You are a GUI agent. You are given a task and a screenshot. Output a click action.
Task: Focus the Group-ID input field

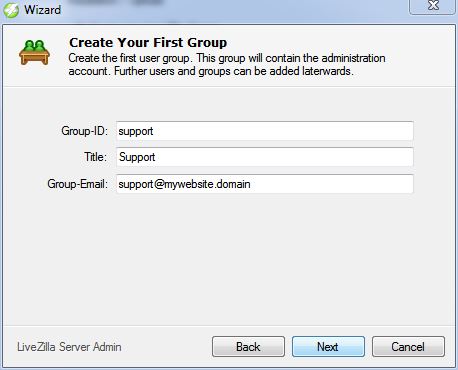coord(265,131)
